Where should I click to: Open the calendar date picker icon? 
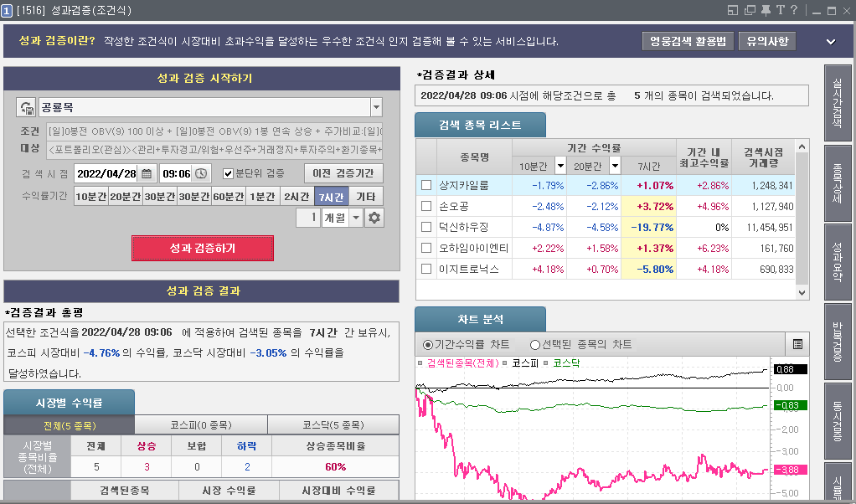(147, 173)
